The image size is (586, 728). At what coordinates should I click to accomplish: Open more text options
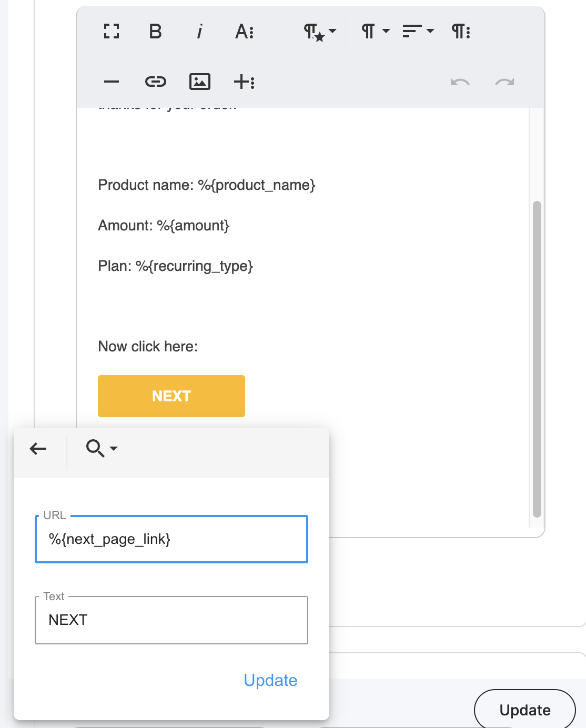245,32
